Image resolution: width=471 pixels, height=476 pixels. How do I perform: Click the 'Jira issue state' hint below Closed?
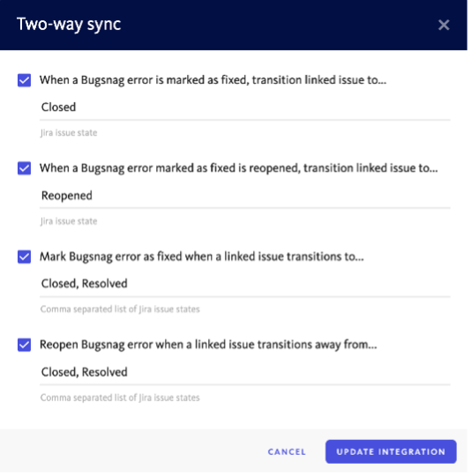(69, 132)
